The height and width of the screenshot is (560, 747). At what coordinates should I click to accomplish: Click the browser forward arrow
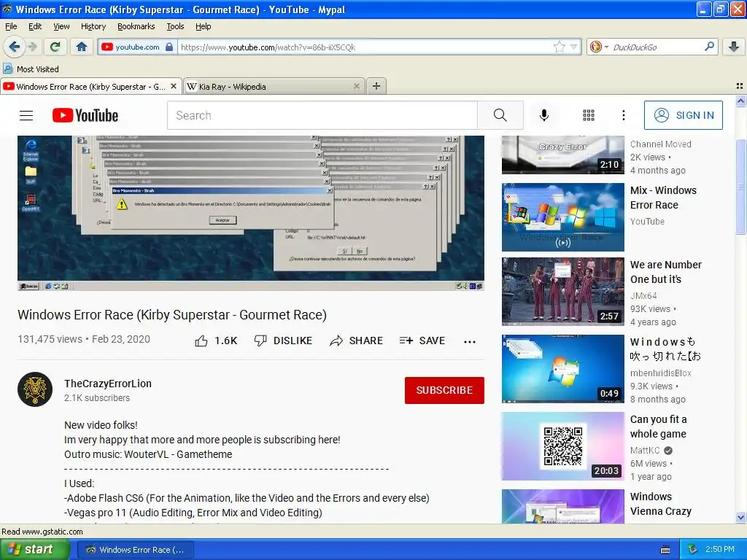(x=32, y=47)
